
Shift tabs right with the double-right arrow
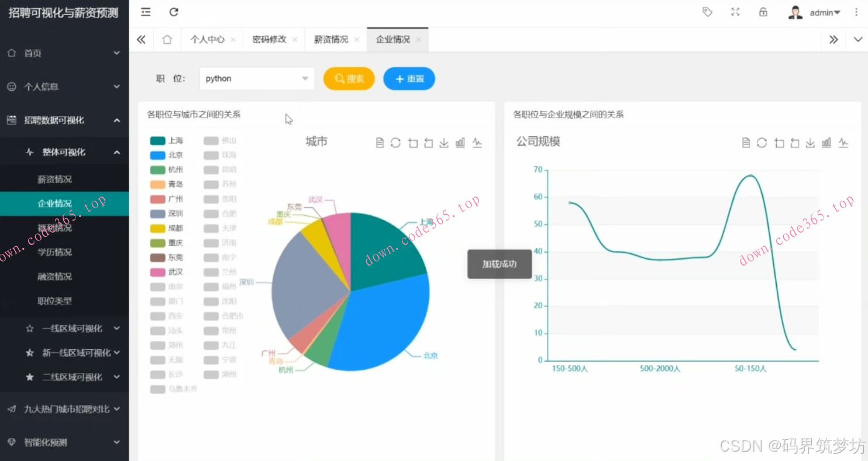tap(833, 40)
